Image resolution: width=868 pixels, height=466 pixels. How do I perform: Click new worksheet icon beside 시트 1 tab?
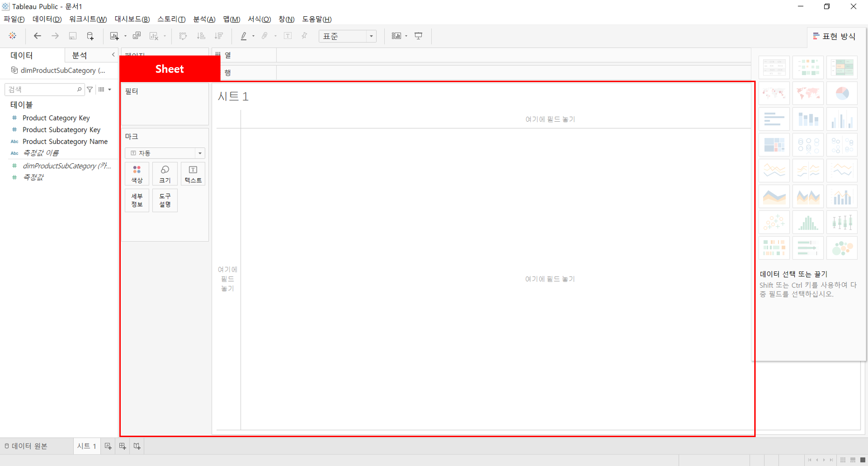108,446
